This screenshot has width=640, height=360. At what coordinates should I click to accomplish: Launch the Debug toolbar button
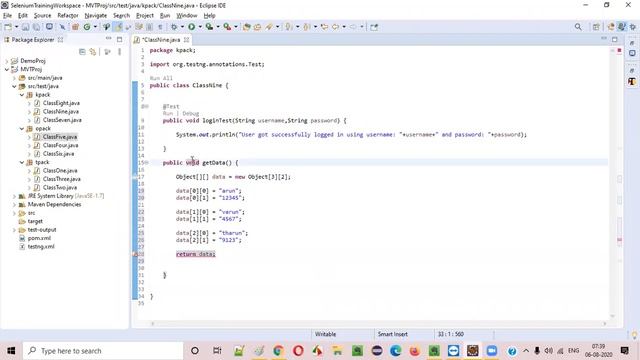(x=174, y=27)
